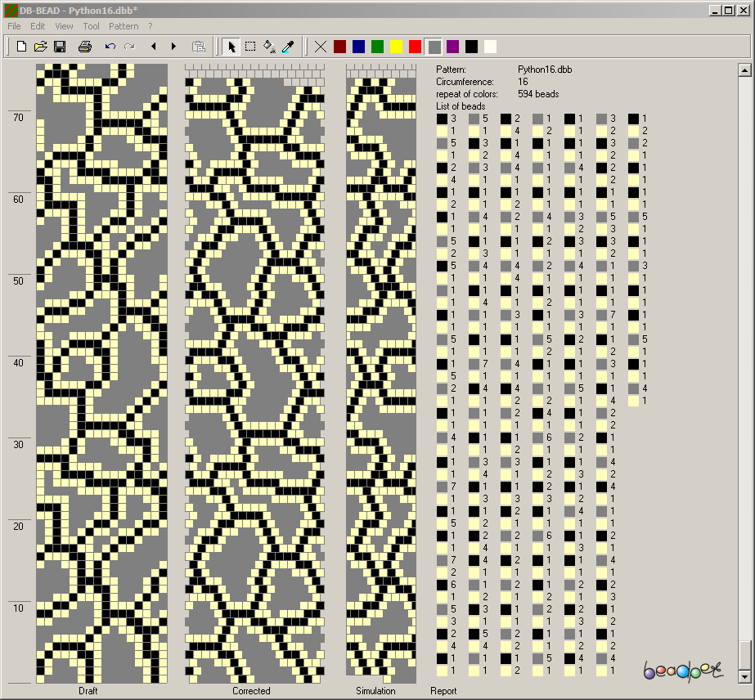Screen dimensions: 755x700
Task: Open the View menu
Action: [x=64, y=26]
